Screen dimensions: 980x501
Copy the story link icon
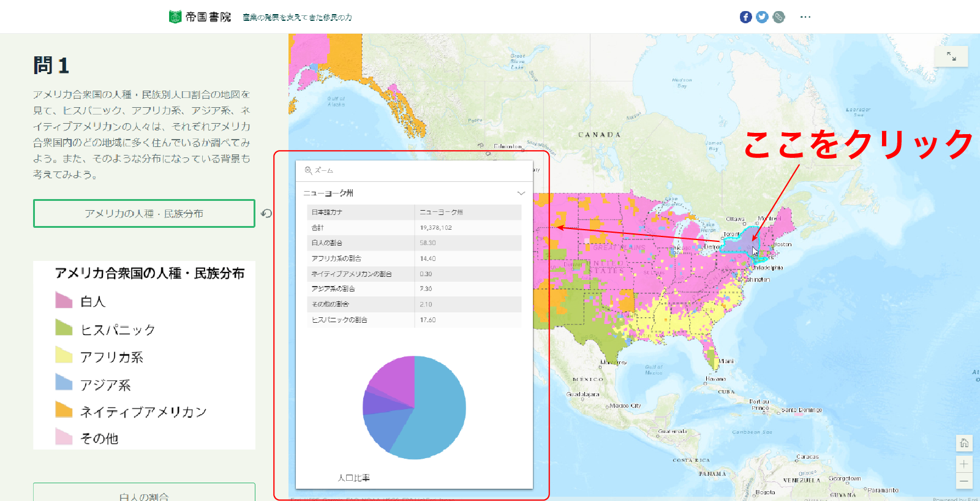pyautogui.click(x=778, y=17)
